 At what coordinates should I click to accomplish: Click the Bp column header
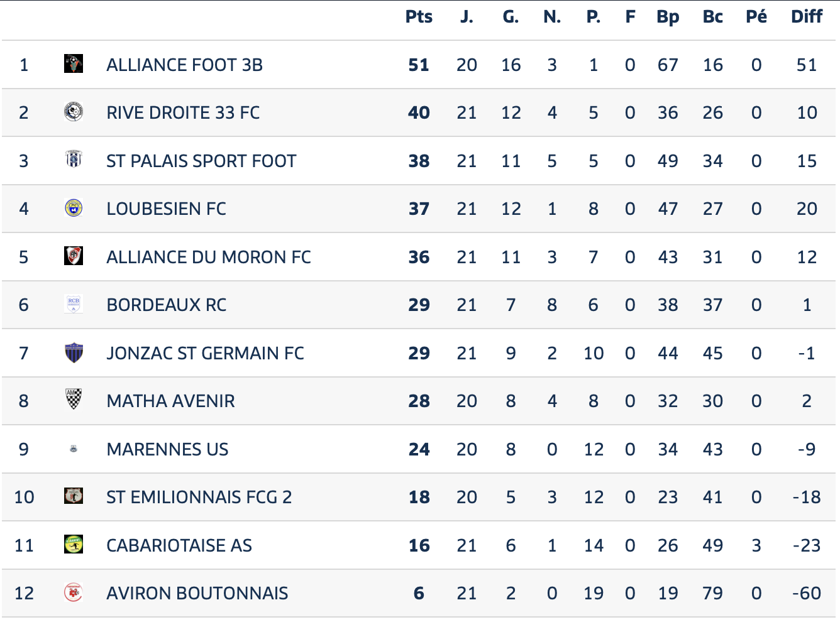click(668, 18)
